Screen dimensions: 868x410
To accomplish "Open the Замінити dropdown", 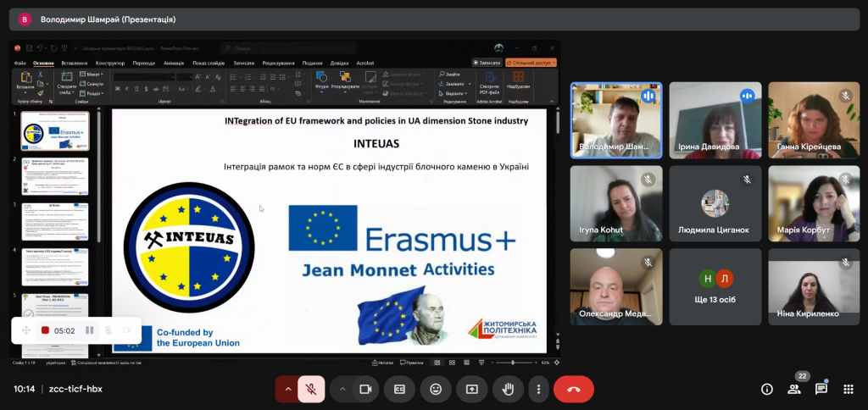I will click(455, 84).
